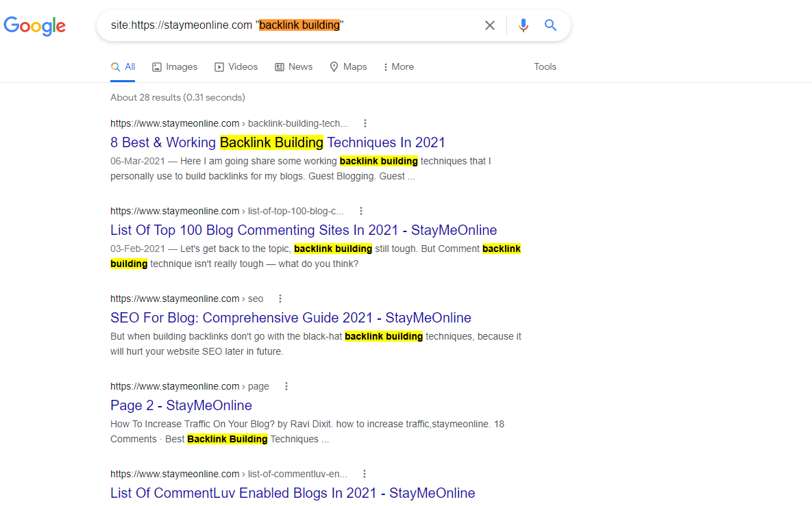Switch to the News tab

(x=294, y=66)
